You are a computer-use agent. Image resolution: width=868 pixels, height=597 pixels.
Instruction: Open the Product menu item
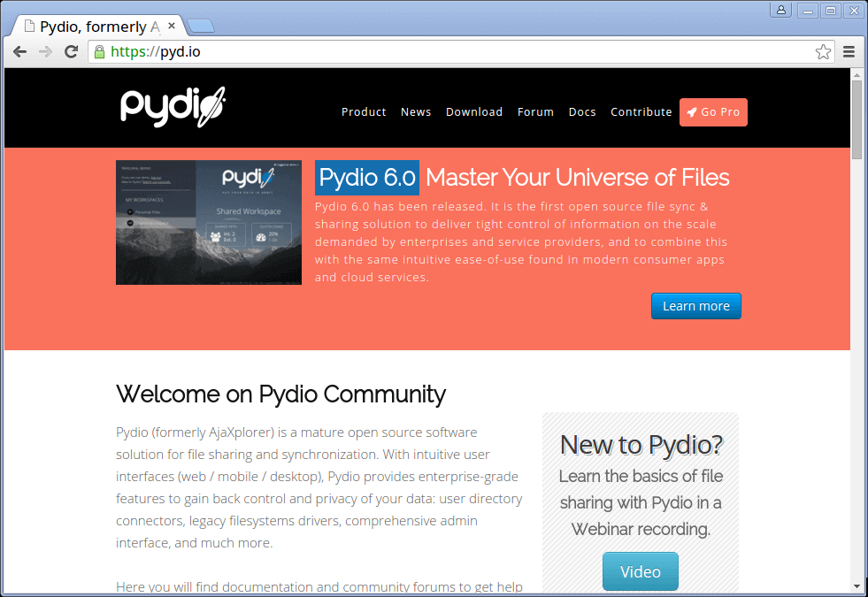[364, 112]
